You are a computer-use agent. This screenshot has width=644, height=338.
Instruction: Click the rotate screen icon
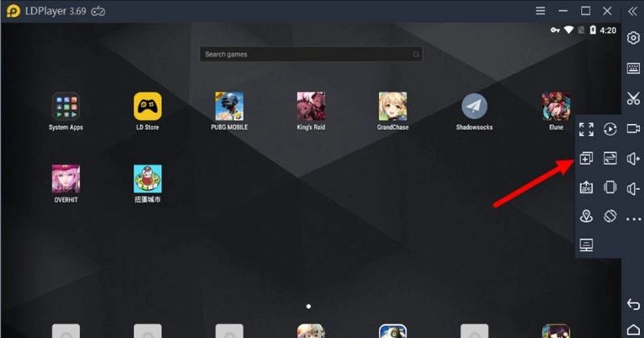click(610, 216)
